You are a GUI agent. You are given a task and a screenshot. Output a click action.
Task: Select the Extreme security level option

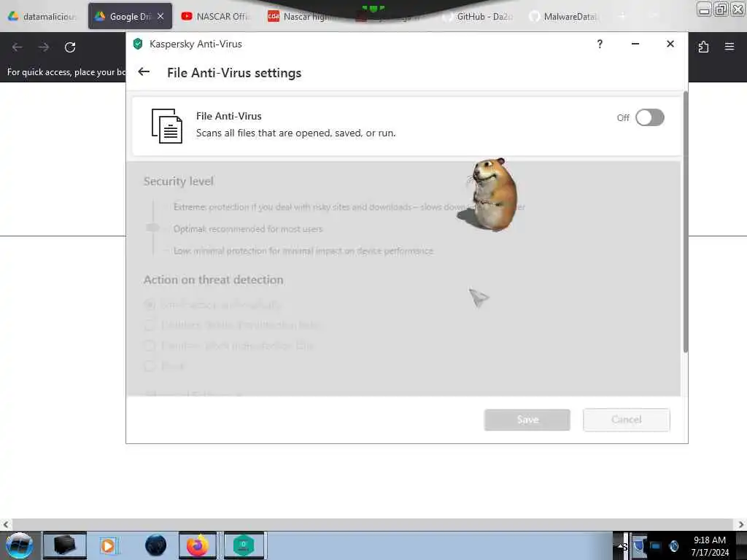349,206
